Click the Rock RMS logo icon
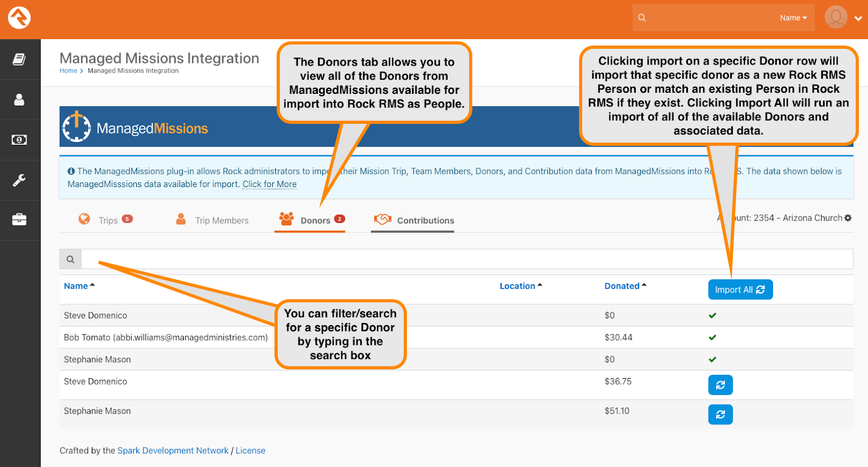 (19, 18)
